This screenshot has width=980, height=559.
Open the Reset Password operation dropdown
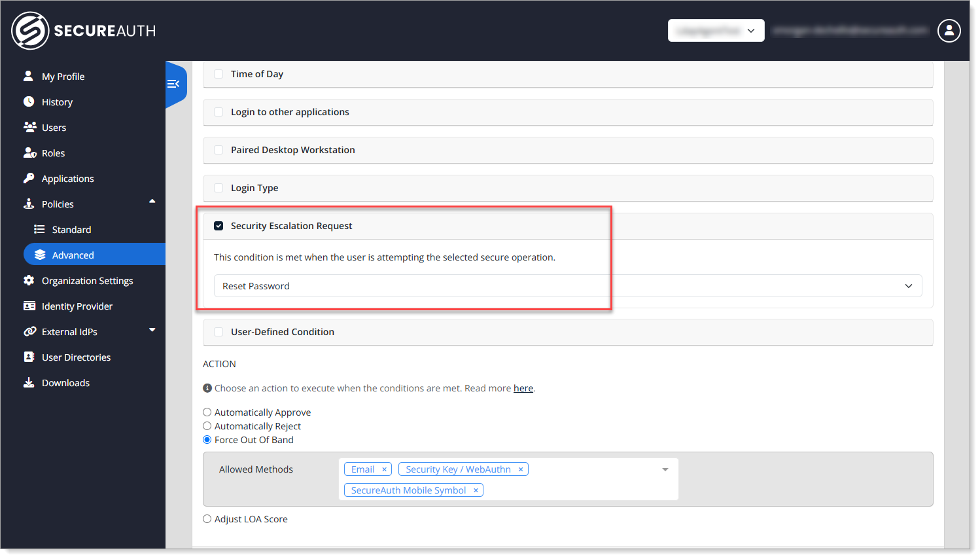pos(568,286)
